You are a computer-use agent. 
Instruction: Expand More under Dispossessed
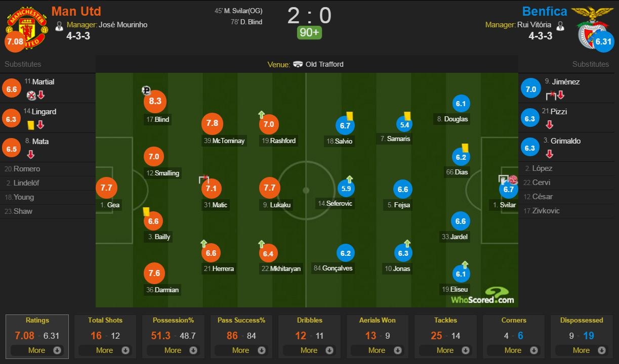[582, 350]
